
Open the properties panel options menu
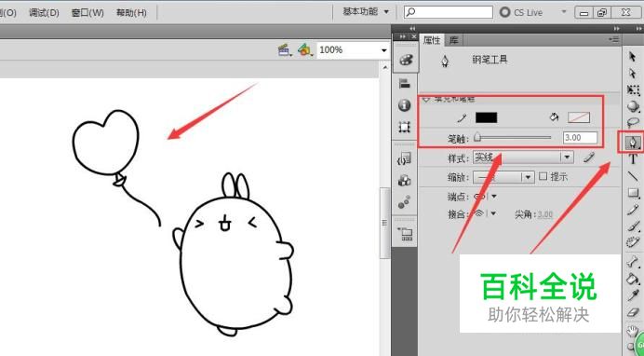(x=613, y=39)
